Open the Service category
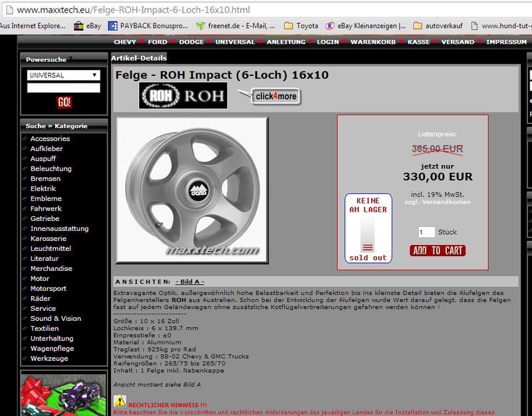 (x=43, y=308)
